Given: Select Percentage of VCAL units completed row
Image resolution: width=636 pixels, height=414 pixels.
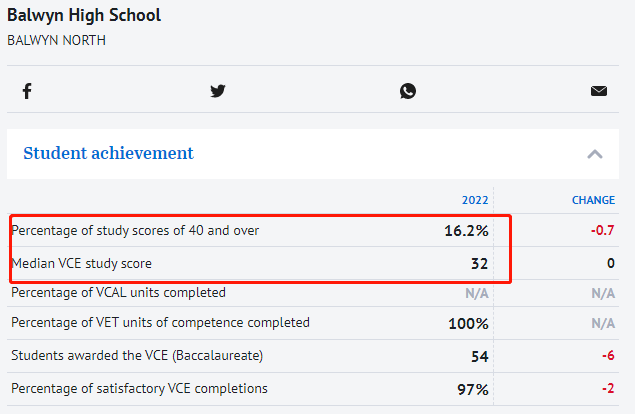Looking at the screenshot, I should [313, 293].
